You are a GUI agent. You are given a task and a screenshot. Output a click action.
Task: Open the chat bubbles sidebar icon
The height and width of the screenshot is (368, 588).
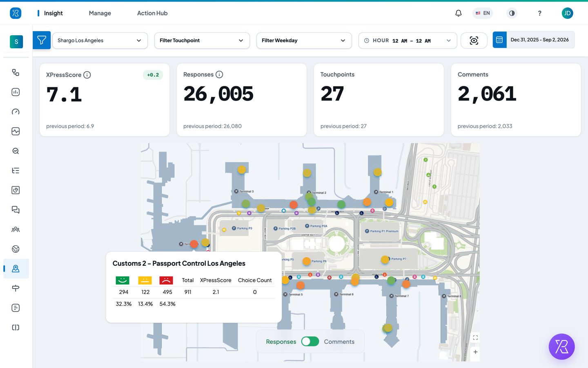pos(16,210)
